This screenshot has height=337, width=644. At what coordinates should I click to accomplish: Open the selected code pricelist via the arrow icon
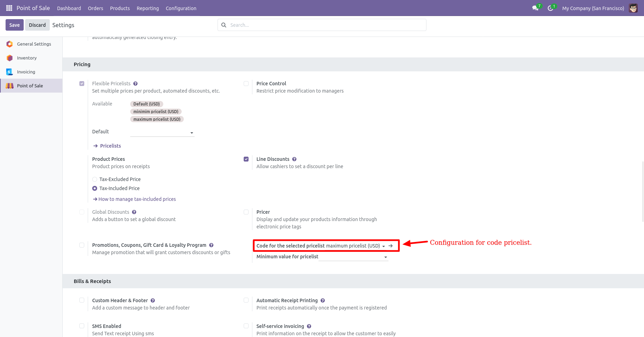click(391, 246)
